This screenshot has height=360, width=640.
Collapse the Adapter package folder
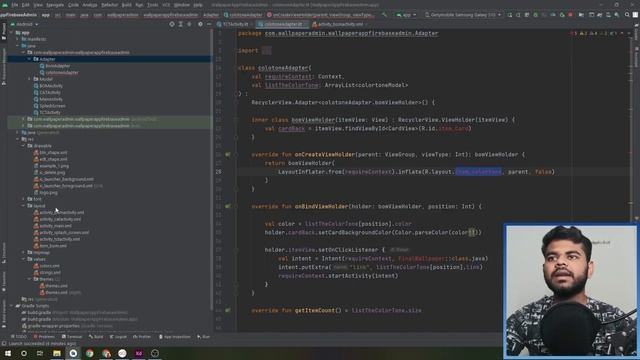(29, 59)
